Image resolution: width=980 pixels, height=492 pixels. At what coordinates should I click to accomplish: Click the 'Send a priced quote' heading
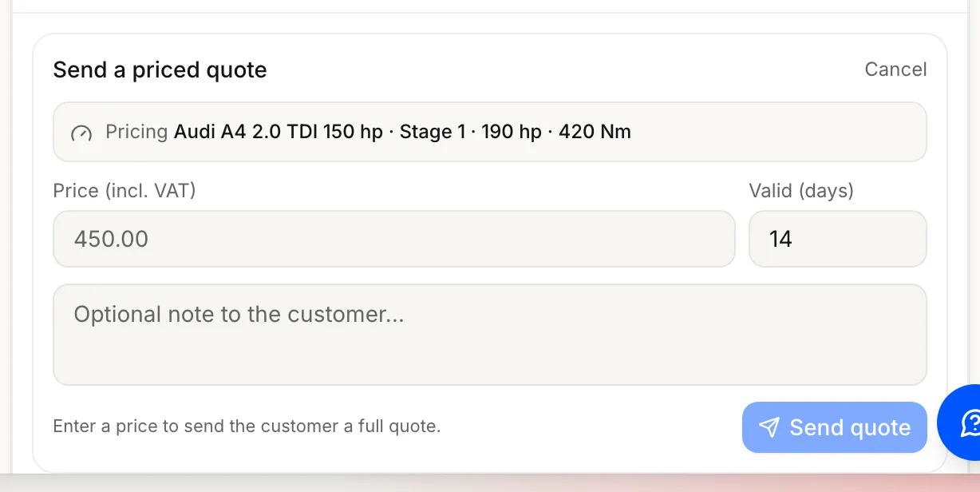coord(160,70)
